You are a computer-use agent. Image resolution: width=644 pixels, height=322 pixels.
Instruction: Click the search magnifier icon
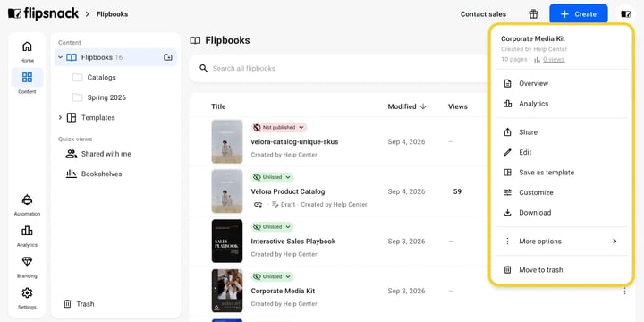pyautogui.click(x=203, y=68)
